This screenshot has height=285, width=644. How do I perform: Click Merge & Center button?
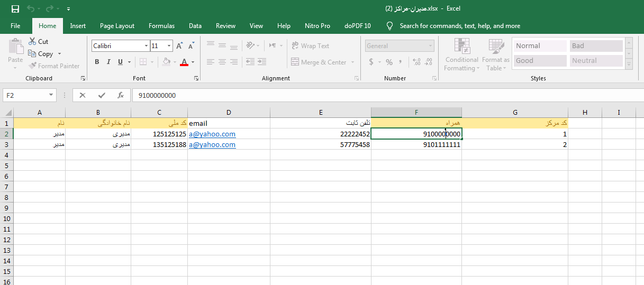[319, 62]
